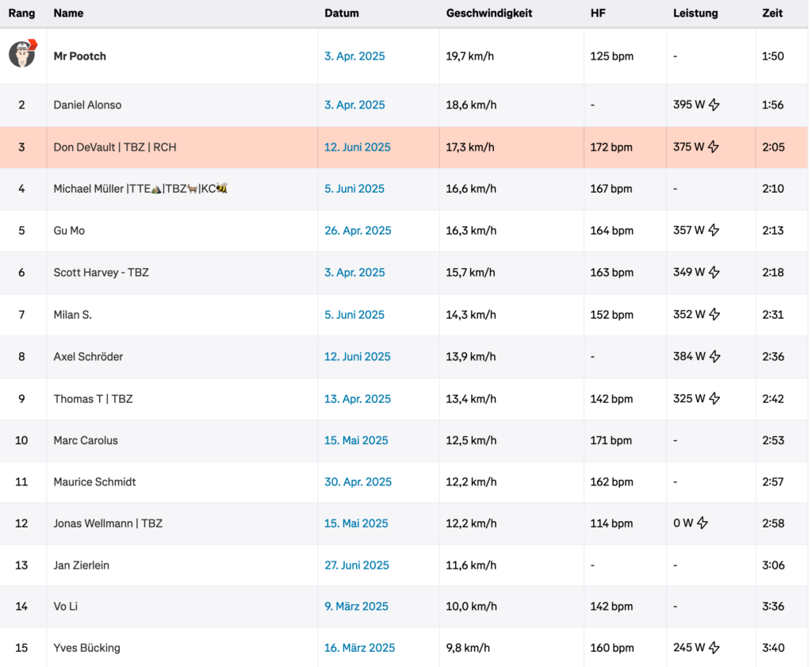Click the 3:40 time value
This screenshot has height=667, width=812.
click(x=773, y=647)
